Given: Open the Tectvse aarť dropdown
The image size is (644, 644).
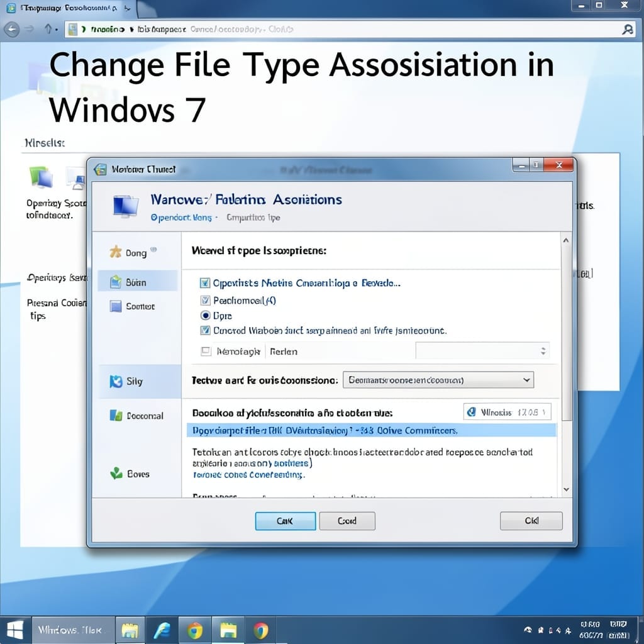Looking at the screenshot, I should point(438,380).
